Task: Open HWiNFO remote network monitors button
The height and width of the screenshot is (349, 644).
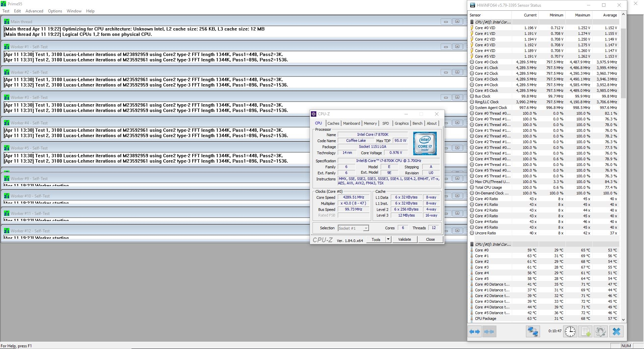Action: click(x=533, y=332)
